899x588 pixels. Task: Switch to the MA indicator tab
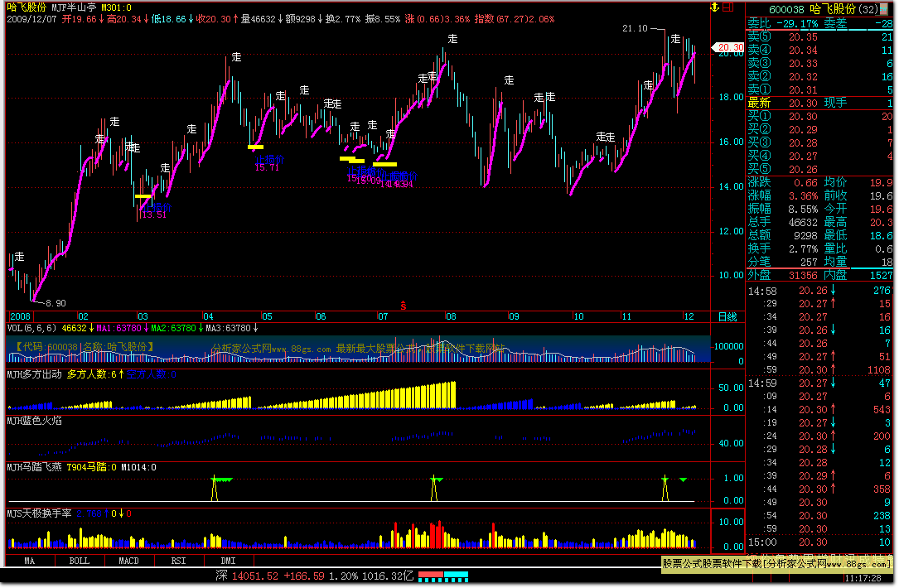[30, 561]
